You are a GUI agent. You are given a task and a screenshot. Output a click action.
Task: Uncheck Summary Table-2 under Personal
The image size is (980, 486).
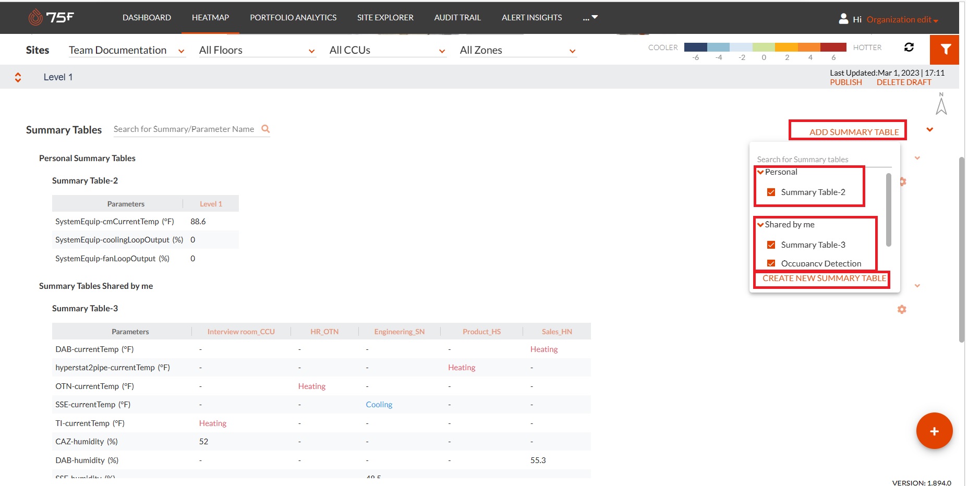tap(771, 192)
